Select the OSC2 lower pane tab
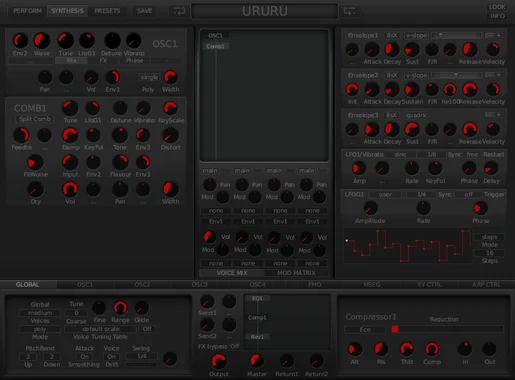 point(142,285)
